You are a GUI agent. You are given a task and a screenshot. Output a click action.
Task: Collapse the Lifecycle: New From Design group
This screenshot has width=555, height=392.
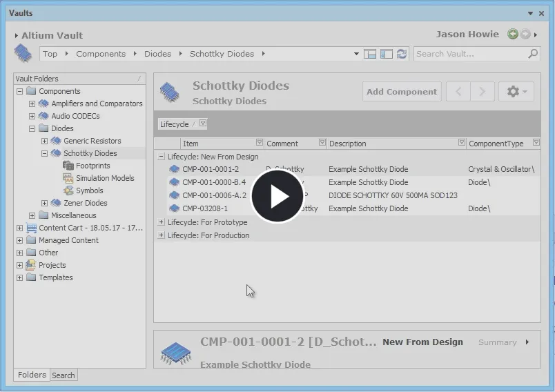coord(161,157)
